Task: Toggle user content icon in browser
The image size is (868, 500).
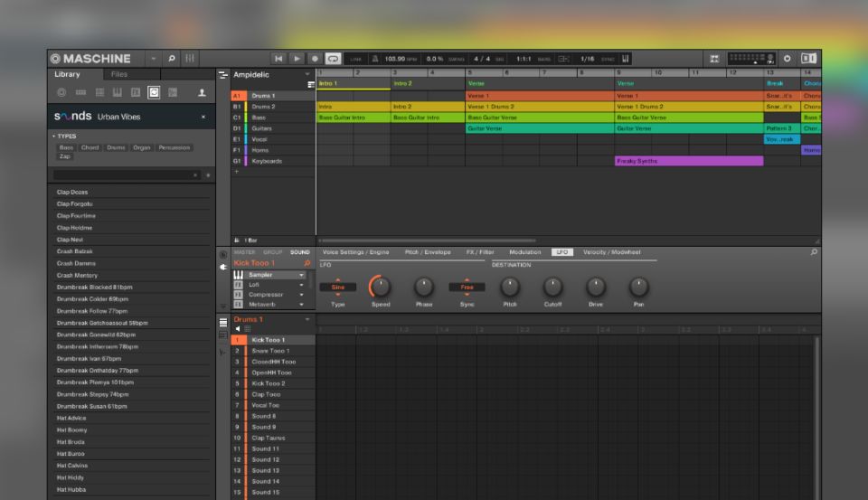Action: click(x=202, y=92)
